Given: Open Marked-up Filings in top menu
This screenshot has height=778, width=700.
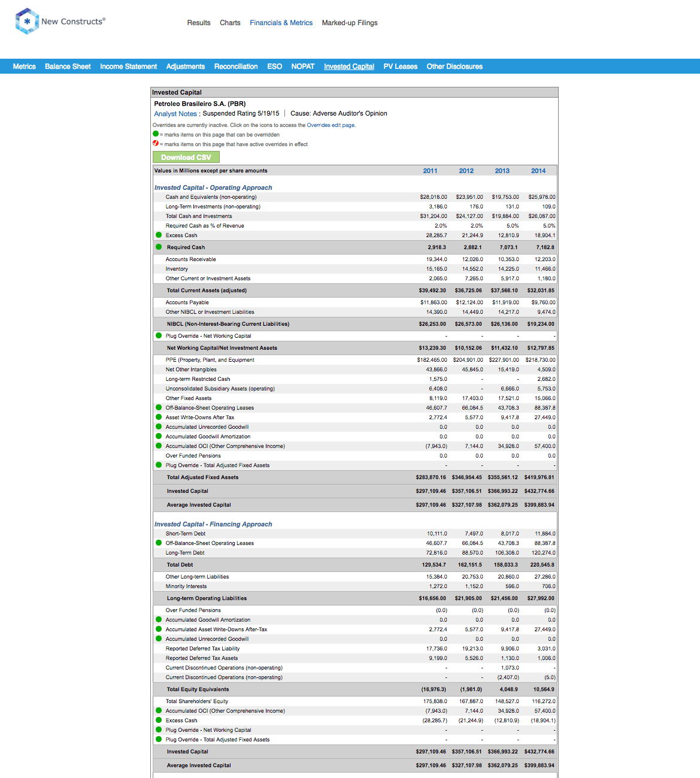Looking at the screenshot, I should click(350, 23).
